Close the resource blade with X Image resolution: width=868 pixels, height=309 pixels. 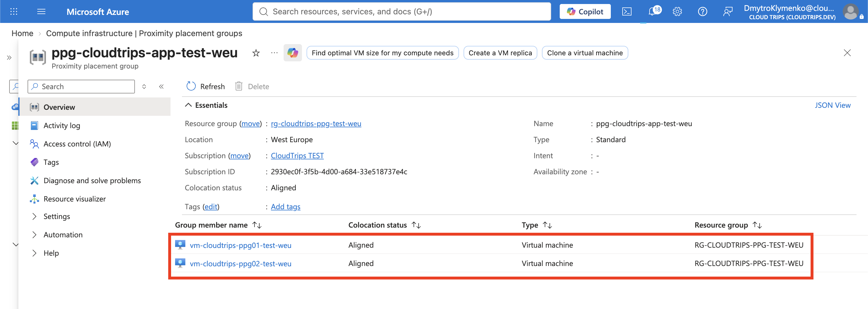coord(847,53)
